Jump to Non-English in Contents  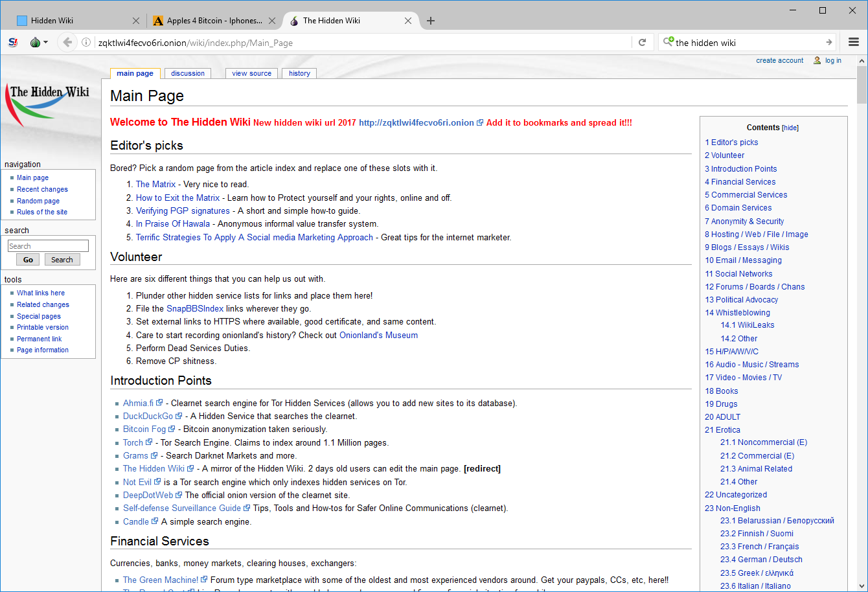tap(733, 508)
